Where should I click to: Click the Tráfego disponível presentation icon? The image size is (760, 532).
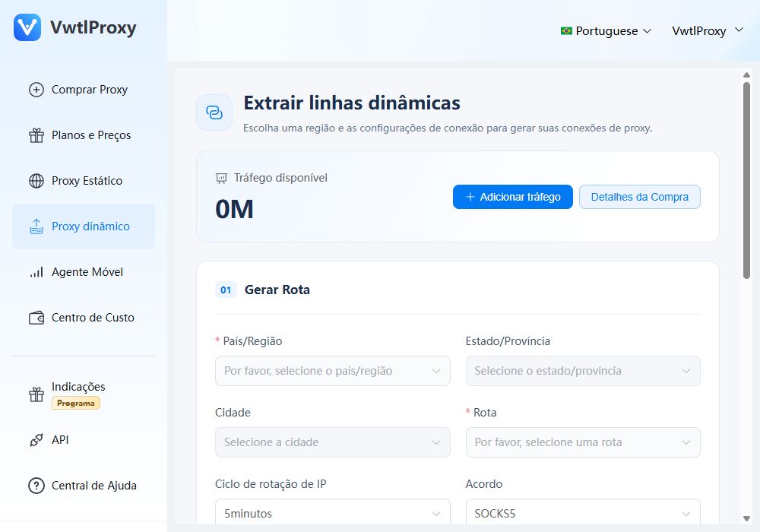(x=221, y=179)
